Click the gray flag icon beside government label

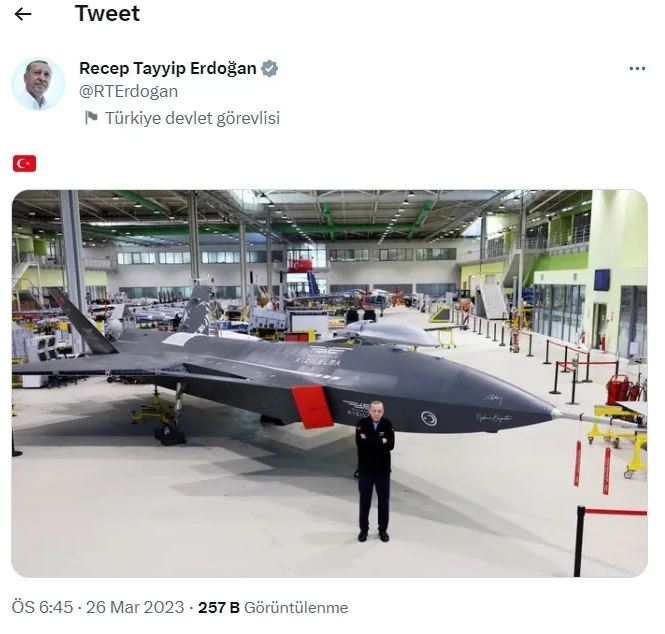coord(91,118)
